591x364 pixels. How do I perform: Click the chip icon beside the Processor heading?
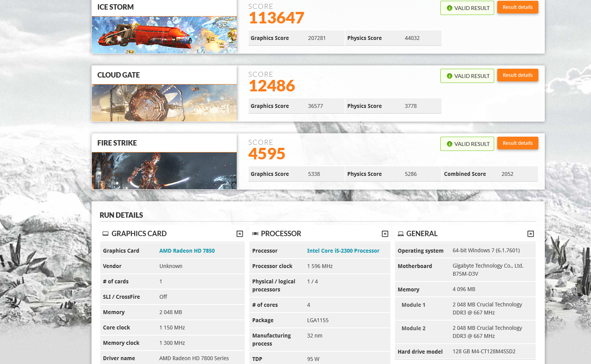pos(255,234)
